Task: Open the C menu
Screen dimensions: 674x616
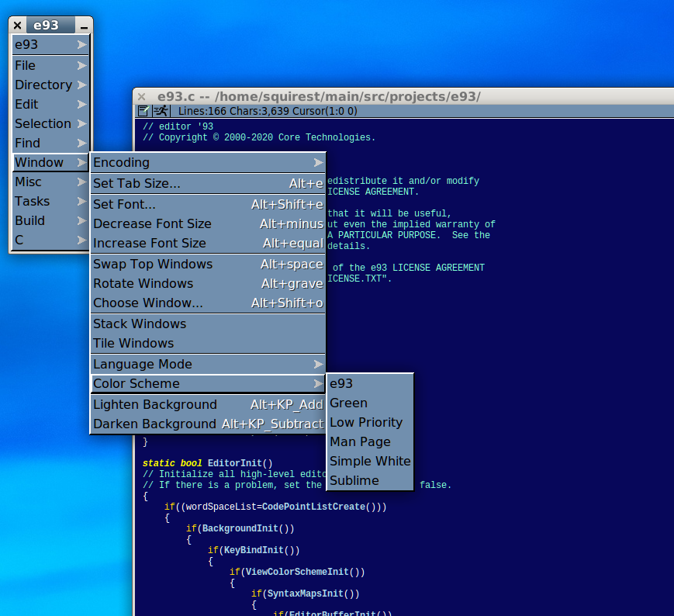Action: [x=50, y=240]
